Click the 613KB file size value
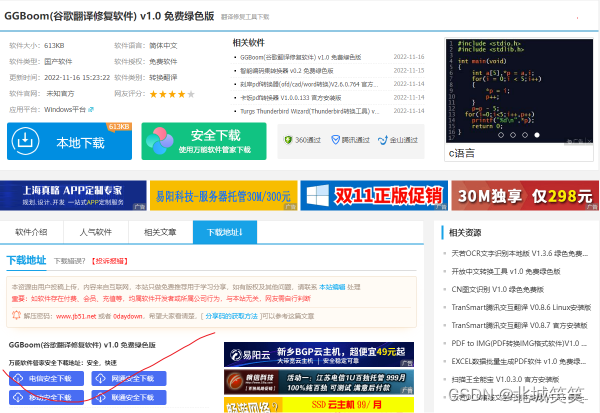 pyautogui.click(x=54, y=46)
